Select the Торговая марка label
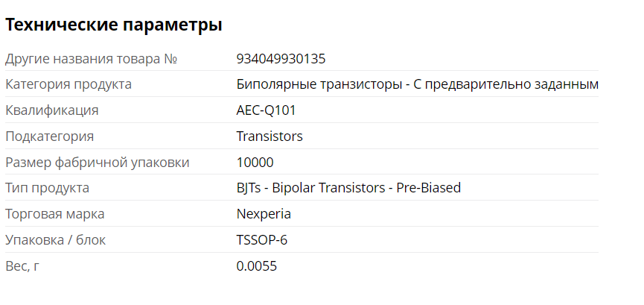The height and width of the screenshot is (305, 644). click(55, 214)
